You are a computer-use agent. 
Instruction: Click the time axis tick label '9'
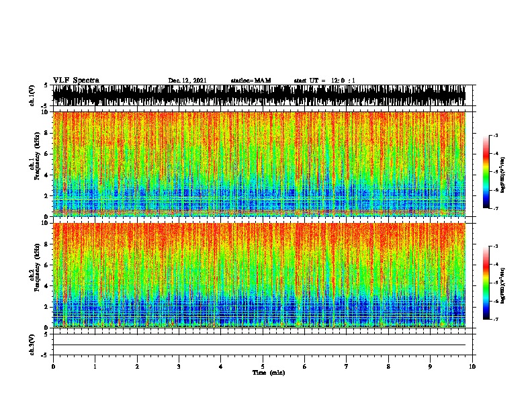(x=430, y=367)
